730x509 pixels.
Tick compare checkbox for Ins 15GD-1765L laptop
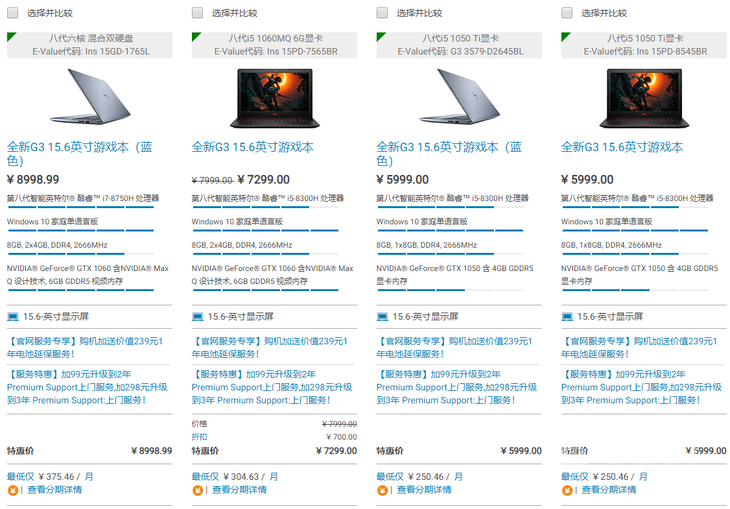[13, 13]
